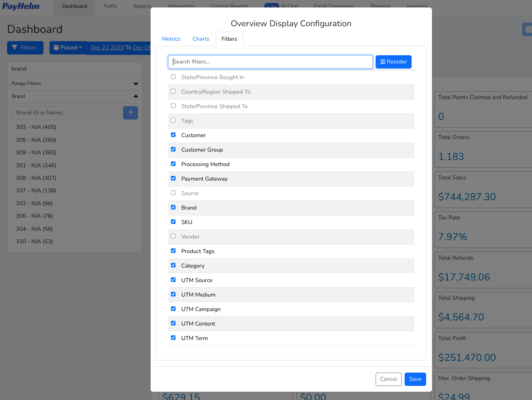Click the Total Sales value $744,287.30
Viewport: 532px width, 400px height.
pos(467,197)
